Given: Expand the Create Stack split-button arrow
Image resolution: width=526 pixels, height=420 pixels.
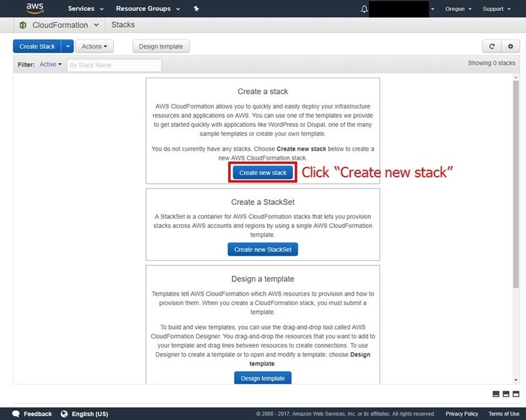Looking at the screenshot, I should point(68,46).
